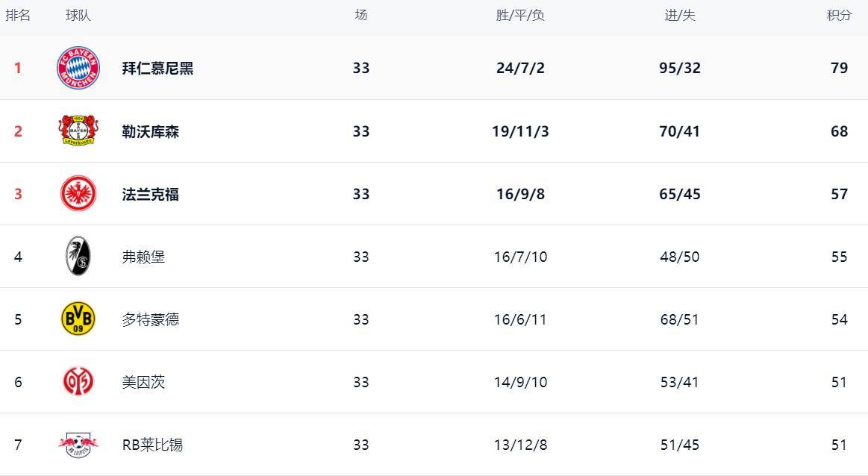Click the Borussia Dortmund BVB logo
Image resolution: width=868 pixels, height=476 pixels.
pos(78,319)
